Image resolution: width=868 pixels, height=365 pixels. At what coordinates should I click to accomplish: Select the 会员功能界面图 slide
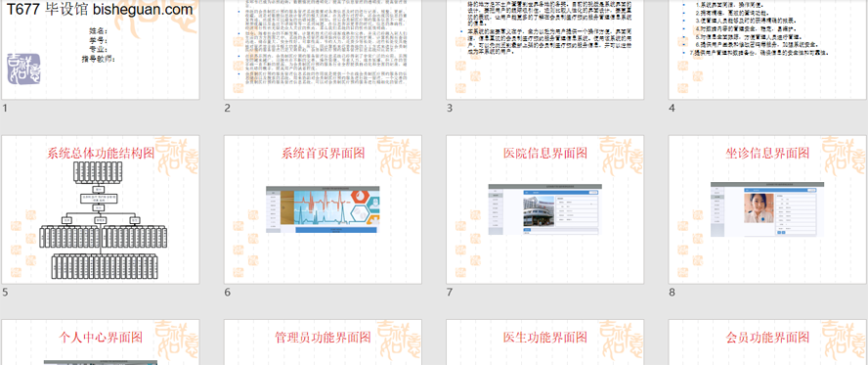pos(767,342)
